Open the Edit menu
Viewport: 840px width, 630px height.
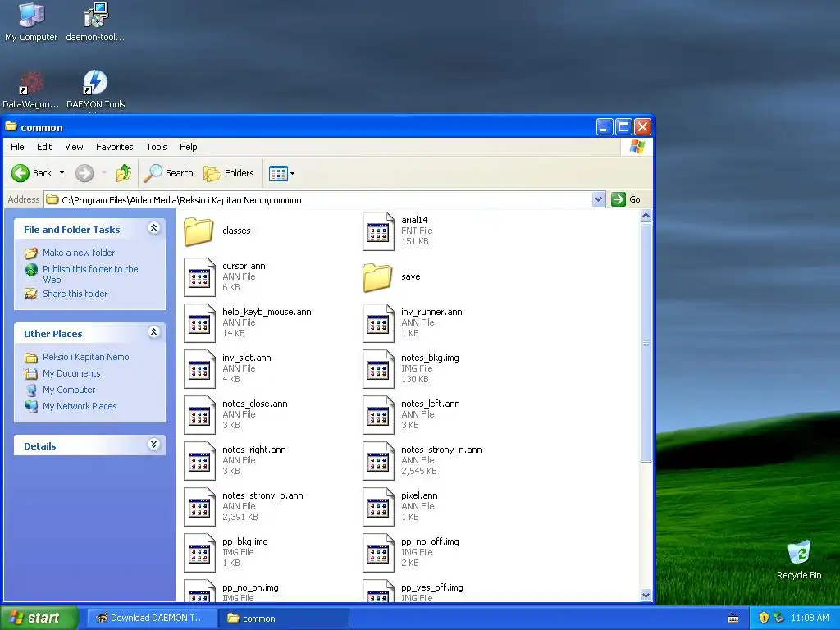tap(44, 147)
